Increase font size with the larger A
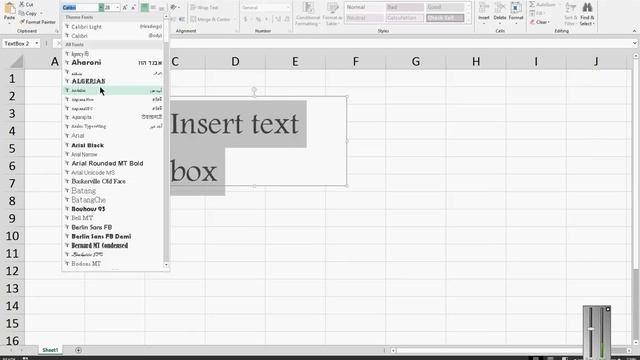Screen dimensions: 640x360 125,7
